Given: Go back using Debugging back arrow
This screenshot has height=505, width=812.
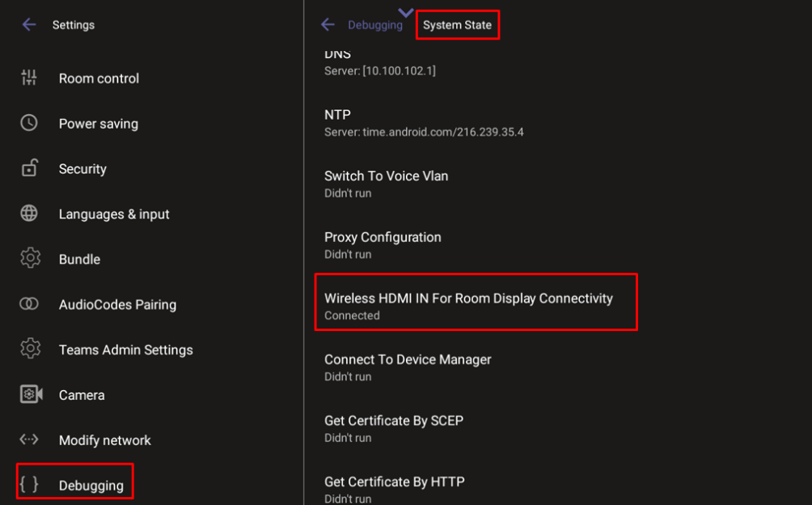Looking at the screenshot, I should [x=328, y=25].
